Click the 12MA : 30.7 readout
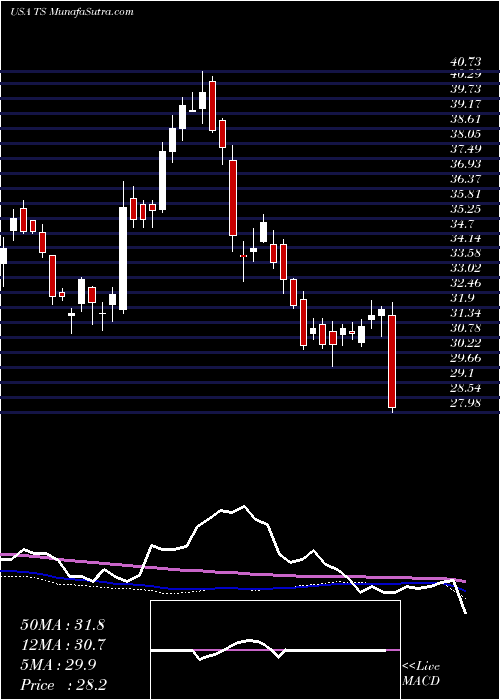Image resolution: width=500 pixels, height=700 pixels. [63, 645]
